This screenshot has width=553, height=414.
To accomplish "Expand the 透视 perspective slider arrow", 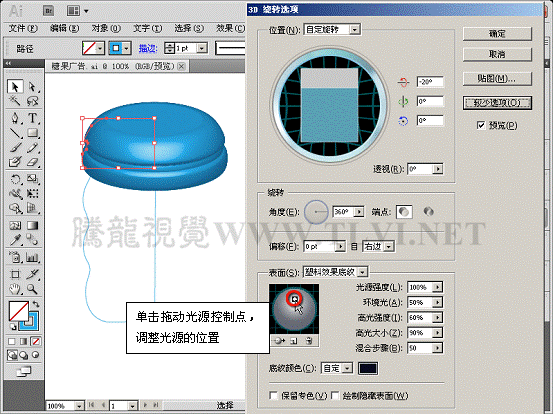I will [438, 169].
